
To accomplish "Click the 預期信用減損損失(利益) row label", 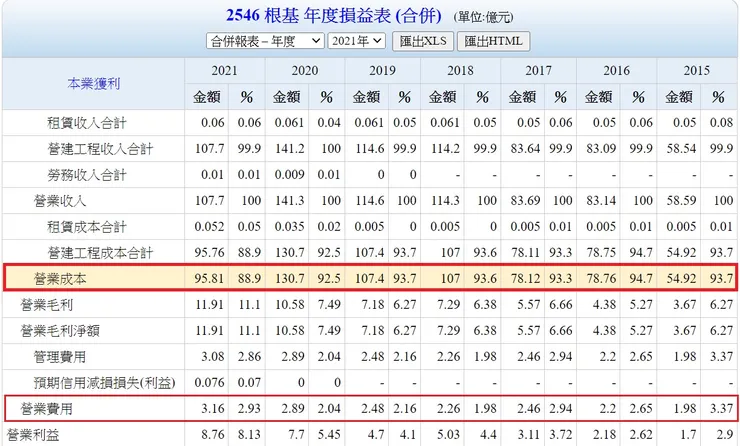I will click(104, 383).
